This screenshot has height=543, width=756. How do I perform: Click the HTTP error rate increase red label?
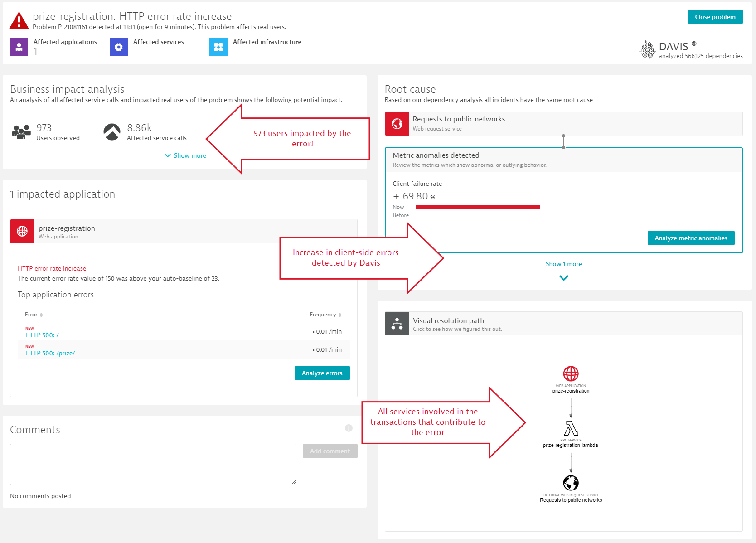click(x=52, y=268)
